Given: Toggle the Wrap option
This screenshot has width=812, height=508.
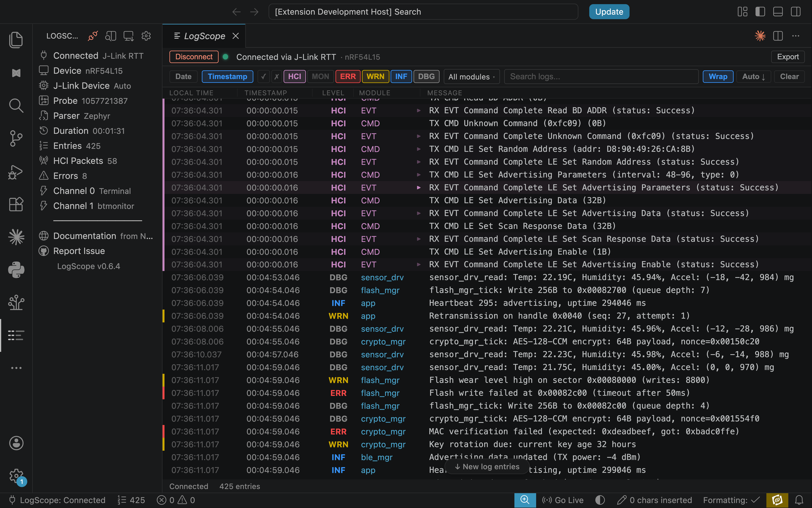Looking at the screenshot, I should [718, 76].
